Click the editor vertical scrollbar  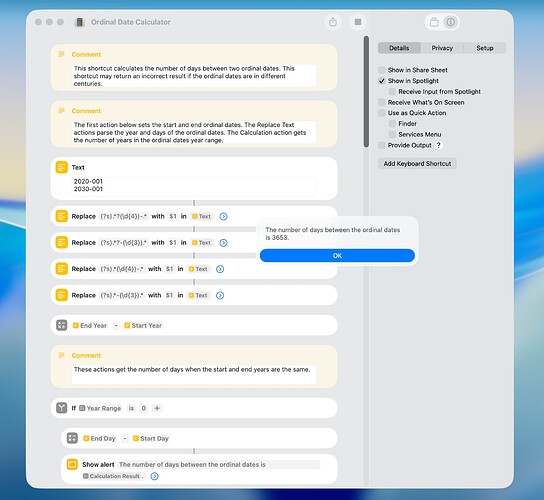point(366,91)
